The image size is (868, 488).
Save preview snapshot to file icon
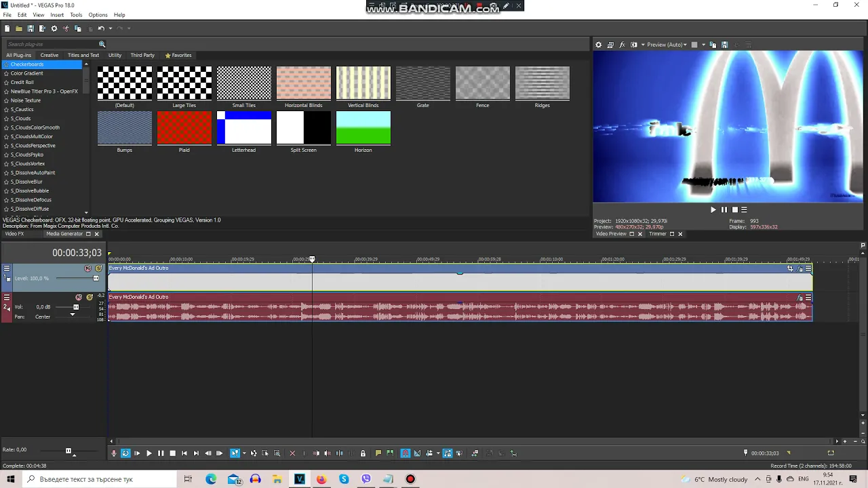pyautogui.click(x=724, y=45)
